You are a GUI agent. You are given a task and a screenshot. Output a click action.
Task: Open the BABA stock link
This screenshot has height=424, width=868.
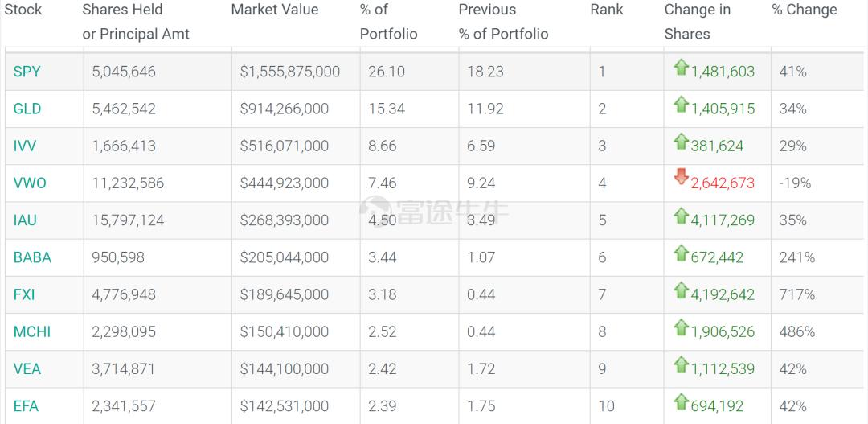tap(32, 257)
